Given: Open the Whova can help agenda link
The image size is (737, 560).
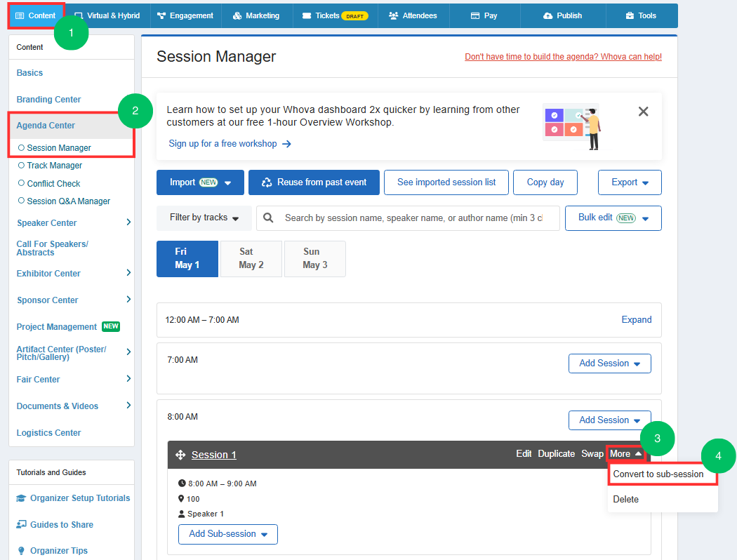Looking at the screenshot, I should (x=563, y=57).
